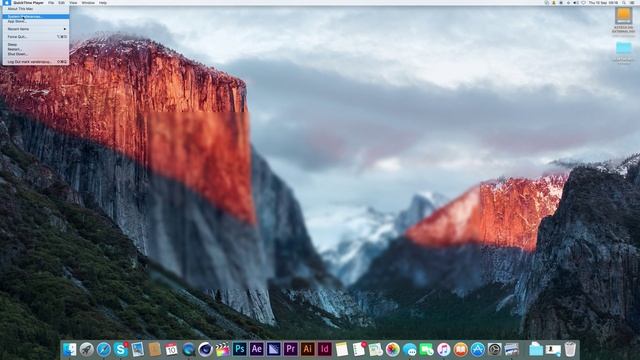This screenshot has height=360, width=640.
Task: Open Reminders list icon in dock
Action: (359, 349)
